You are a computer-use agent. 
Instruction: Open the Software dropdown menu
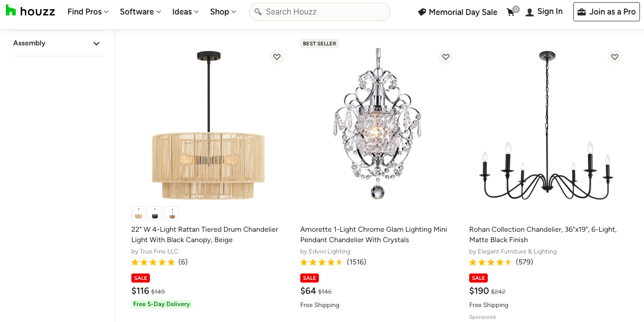tap(140, 12)
